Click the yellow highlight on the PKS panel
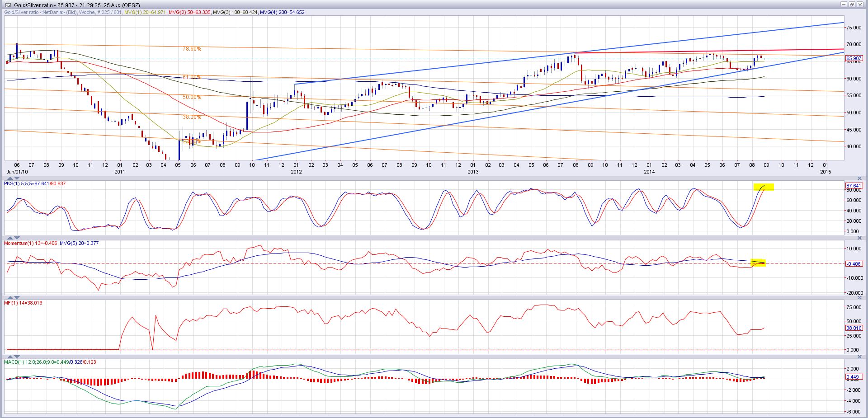868x418 pixels. pos(764,187)
